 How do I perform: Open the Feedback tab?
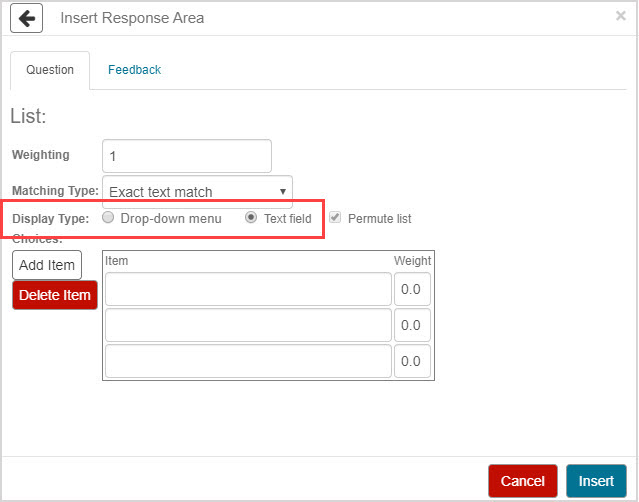(134, 70)
